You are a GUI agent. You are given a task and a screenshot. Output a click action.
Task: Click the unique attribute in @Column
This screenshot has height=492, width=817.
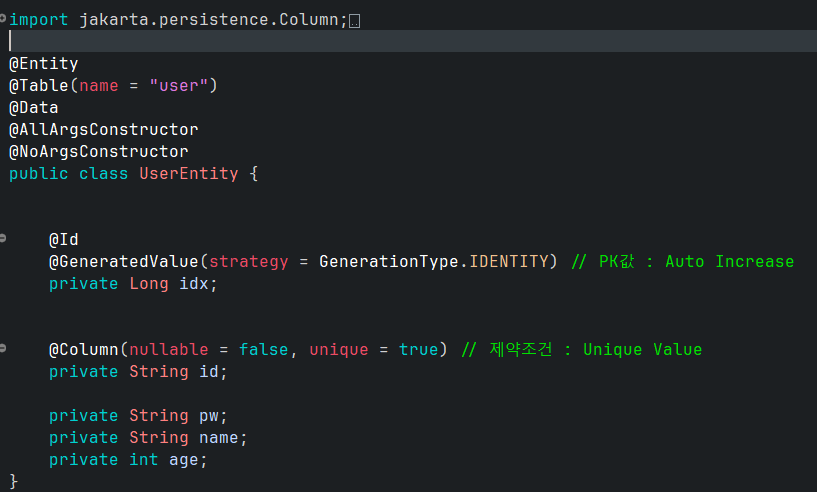pos(339,350)
